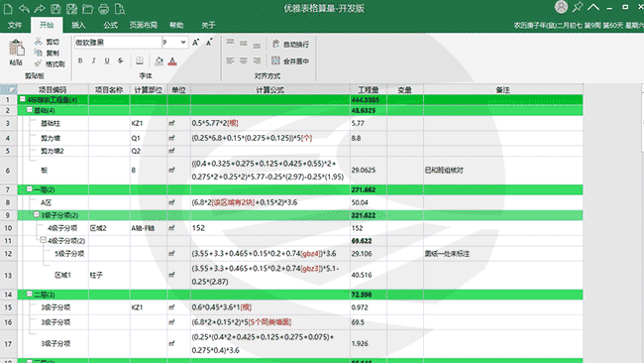Toggle underline formatting

pyautogui.click(x=107, y=60)
